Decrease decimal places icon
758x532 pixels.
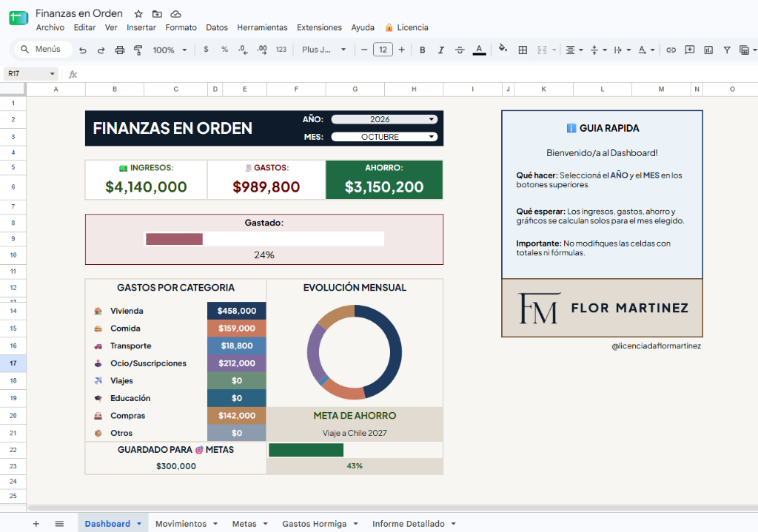[243, 50]
